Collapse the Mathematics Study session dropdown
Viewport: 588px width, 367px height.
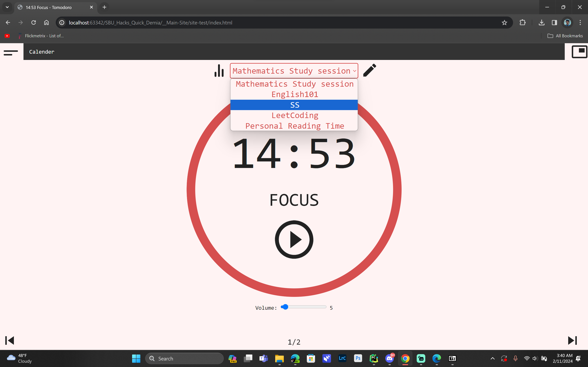[294, 71]
